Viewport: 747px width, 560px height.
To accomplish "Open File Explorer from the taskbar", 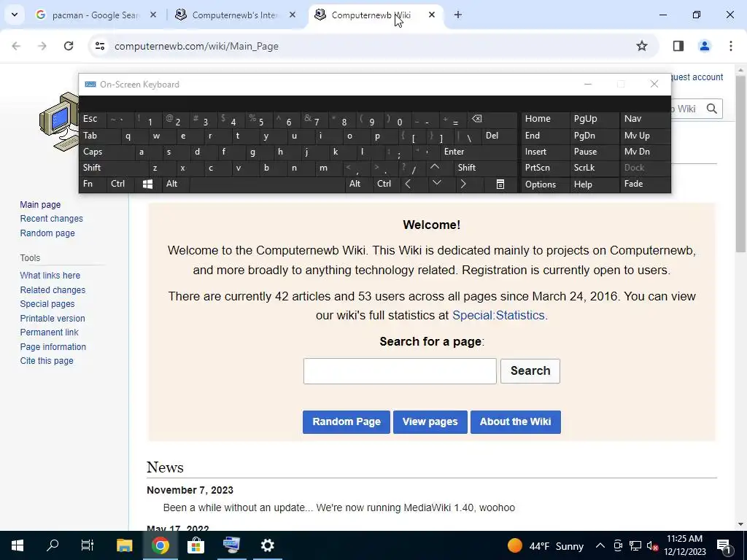I will 124,545.
